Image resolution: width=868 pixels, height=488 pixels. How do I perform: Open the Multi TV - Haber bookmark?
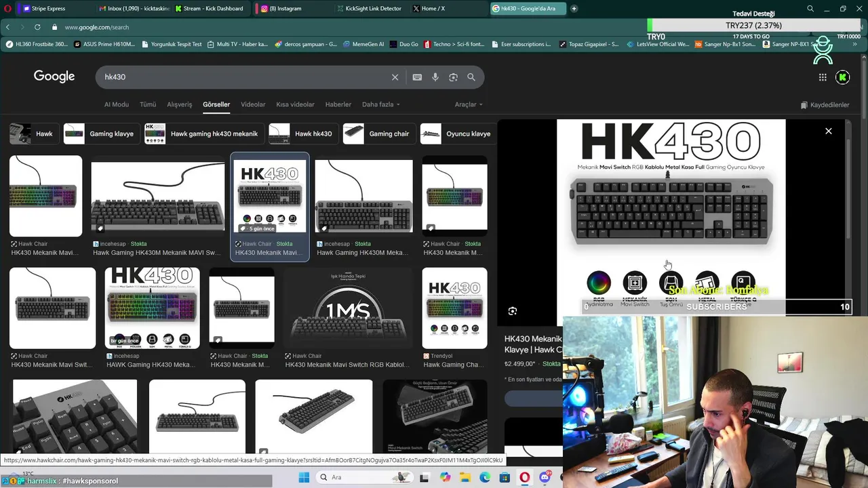(x=238, y=44)
